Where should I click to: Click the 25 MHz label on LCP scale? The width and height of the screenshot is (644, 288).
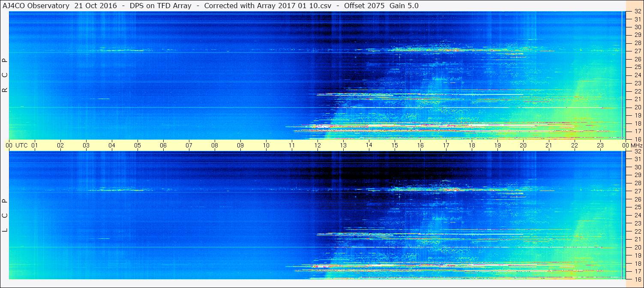pos(638,207)
